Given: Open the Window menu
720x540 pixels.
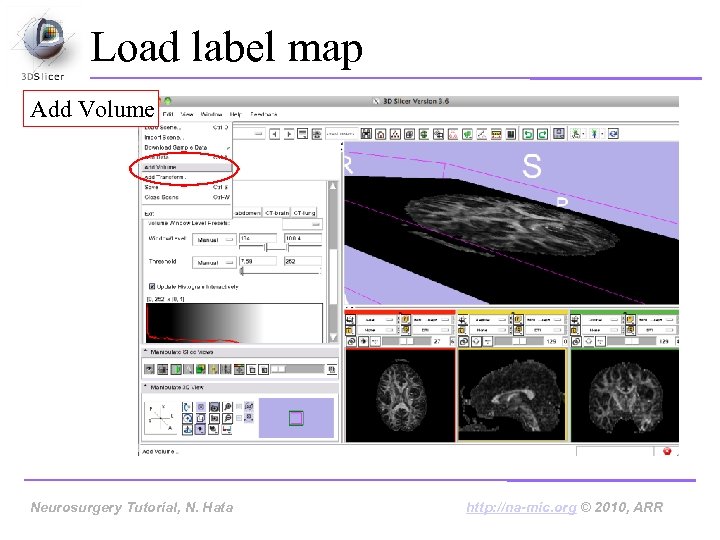Looking at the screenshot, I should (211, 114).
